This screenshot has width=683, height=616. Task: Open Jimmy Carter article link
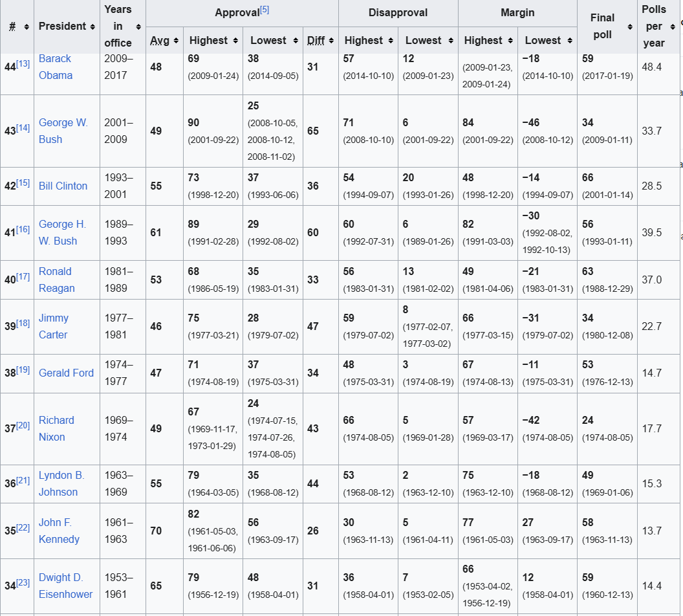point(53,326)
